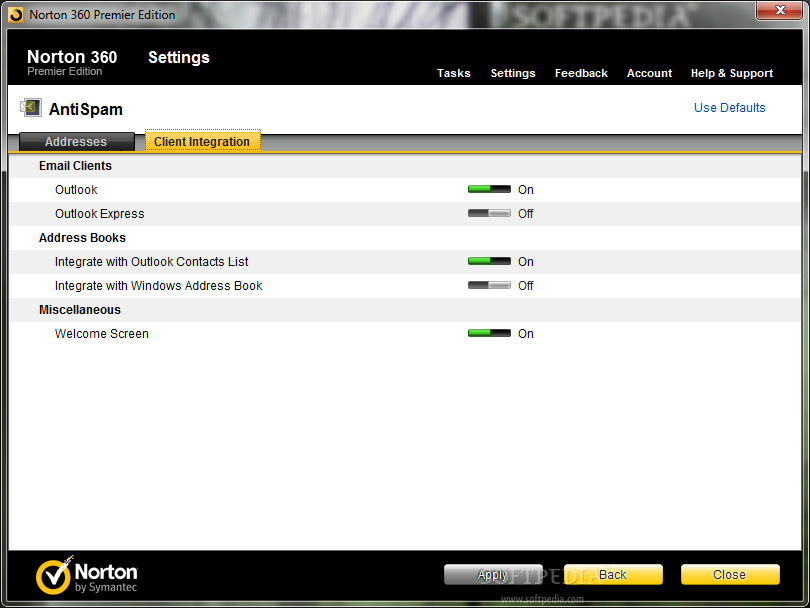Select the Client Integration tab
Image resolution: width=810 pixels, height=608 pixels.
(x=202, y=142)
